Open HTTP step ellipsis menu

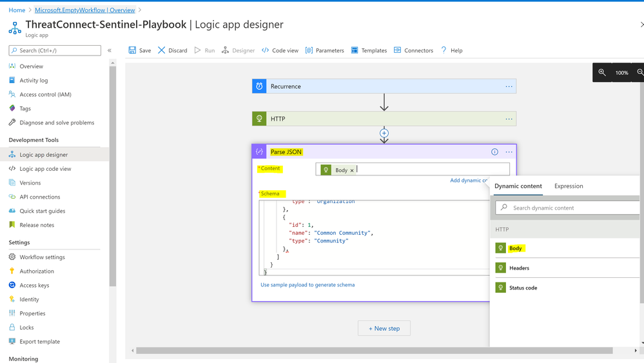pyautogui.click(x=509, y=119)
